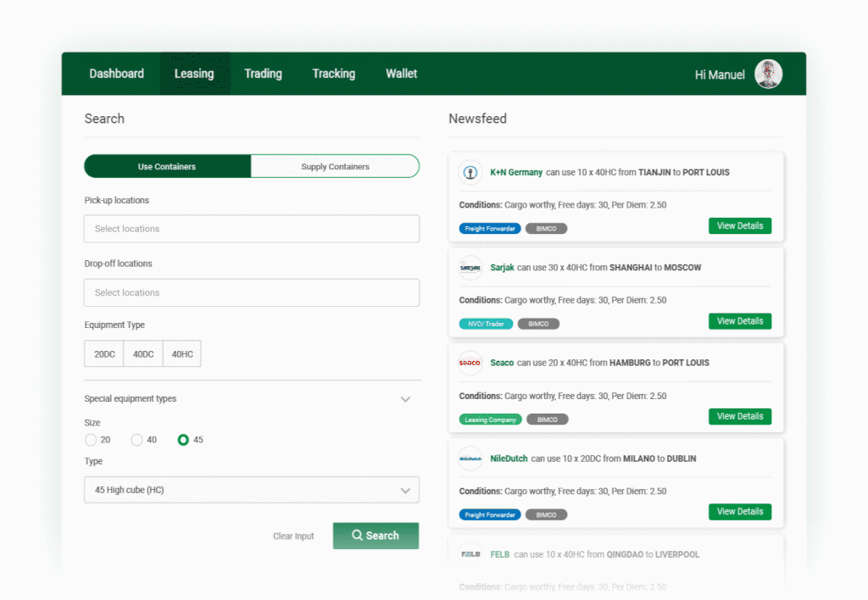
Task: Select the size 45 radio button
Action: point(183,440)
